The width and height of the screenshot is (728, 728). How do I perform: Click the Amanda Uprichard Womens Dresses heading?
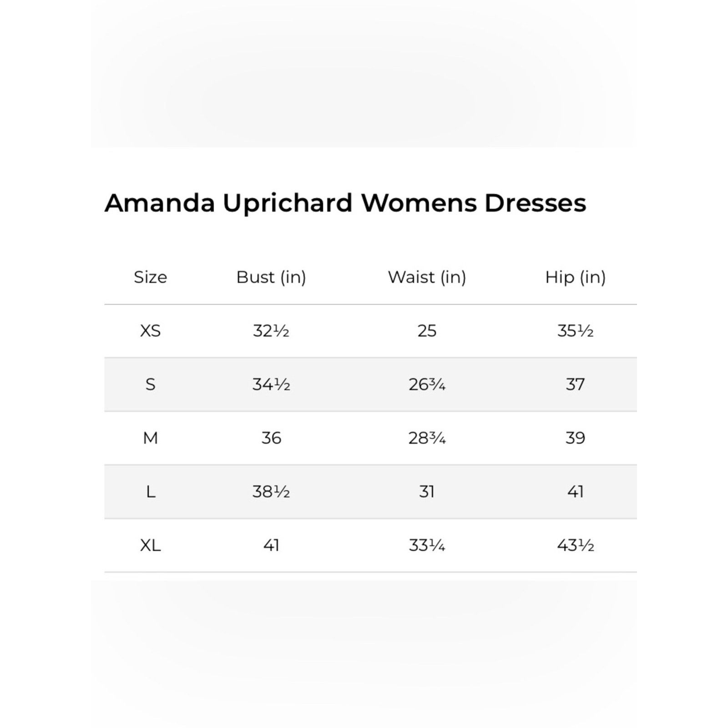click(345, 203)
